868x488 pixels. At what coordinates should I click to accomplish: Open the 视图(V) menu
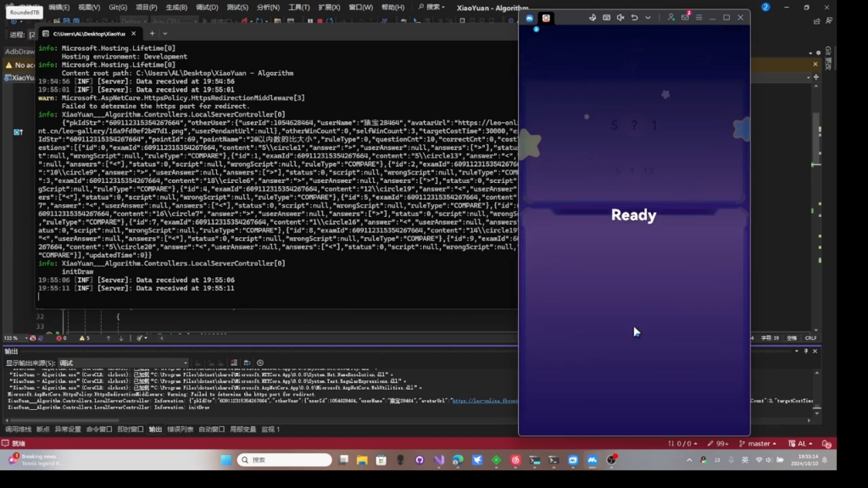pyautogui.click(x=88, y=7)
